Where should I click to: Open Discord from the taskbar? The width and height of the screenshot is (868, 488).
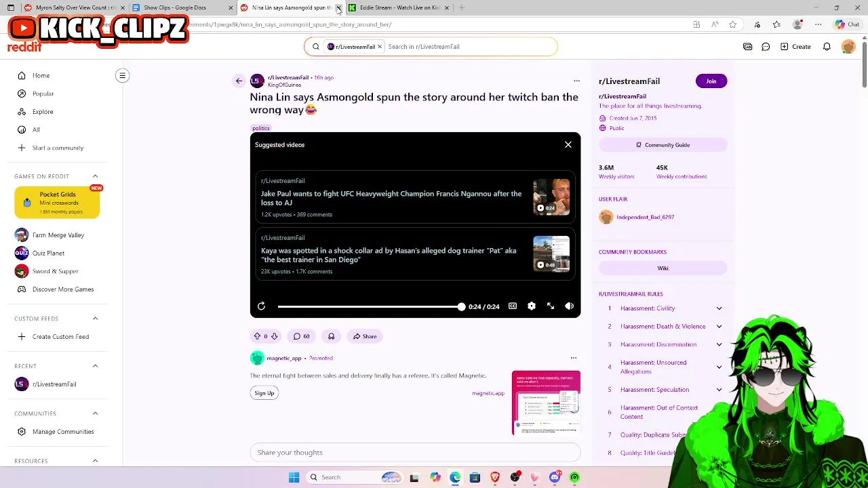[555, 477]
